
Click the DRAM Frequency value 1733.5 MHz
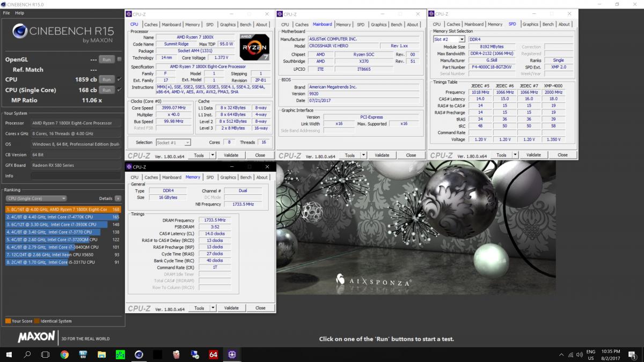coord(215,220)
